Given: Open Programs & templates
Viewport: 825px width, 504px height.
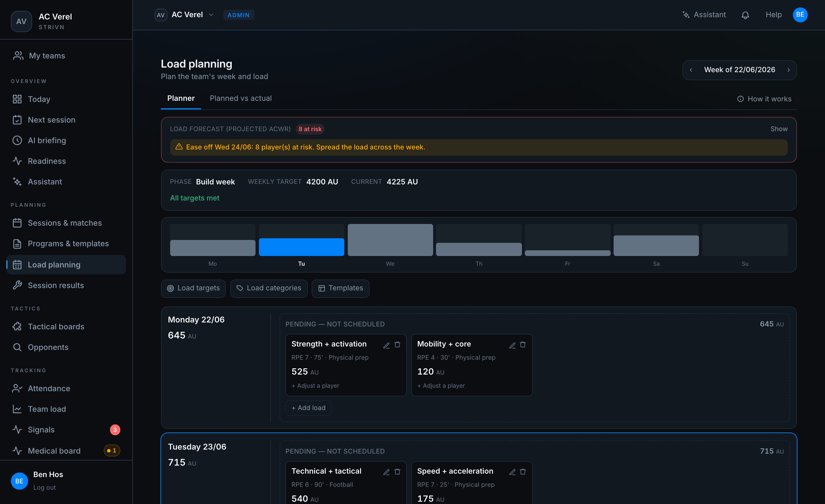Looking at the screenshot, I should click(66, 244).
